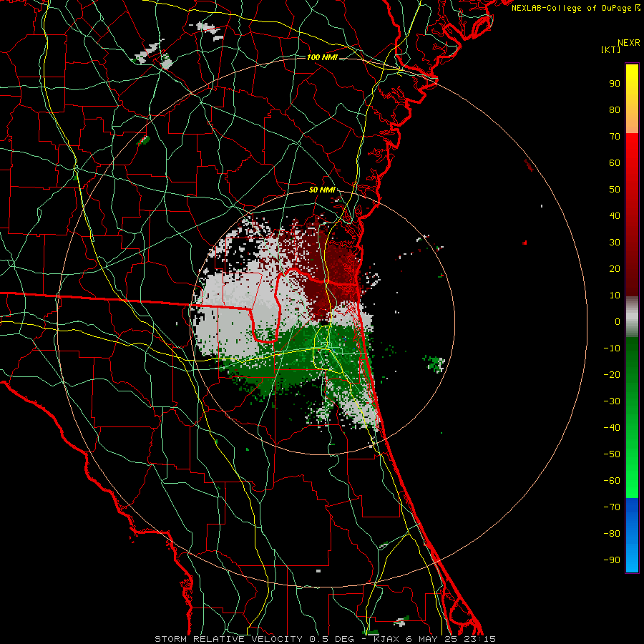The height and width of the screenshot is (644, 644).
Task: Click the -40 value on the velocity scale
Action: coord(612,428)
